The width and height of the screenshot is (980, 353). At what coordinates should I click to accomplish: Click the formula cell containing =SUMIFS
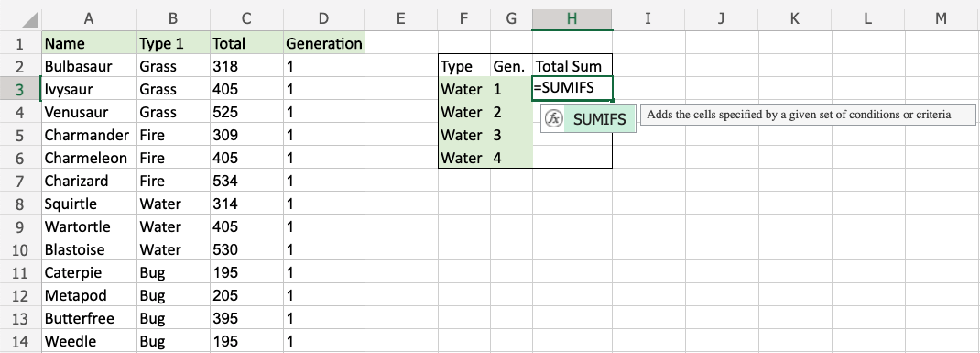(572, 89)
